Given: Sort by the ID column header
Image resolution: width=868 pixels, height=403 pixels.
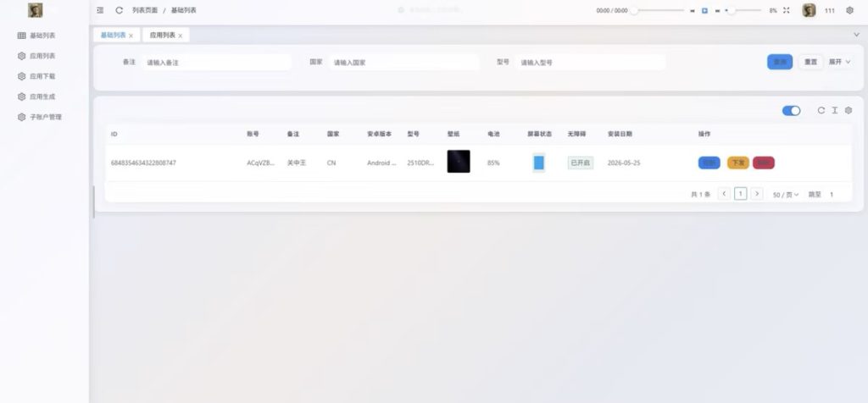Looking at the screenshot, I should point(114,135).
